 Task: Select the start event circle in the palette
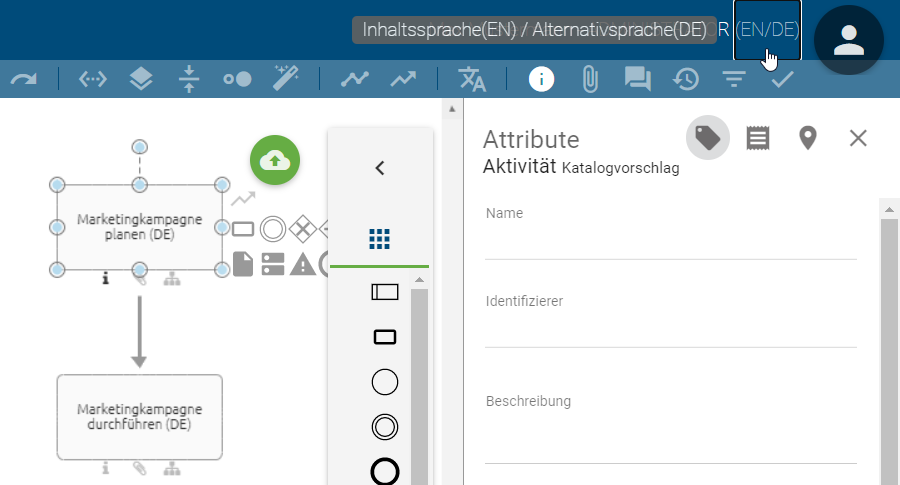pyautogui.click(x=385, y=382)
